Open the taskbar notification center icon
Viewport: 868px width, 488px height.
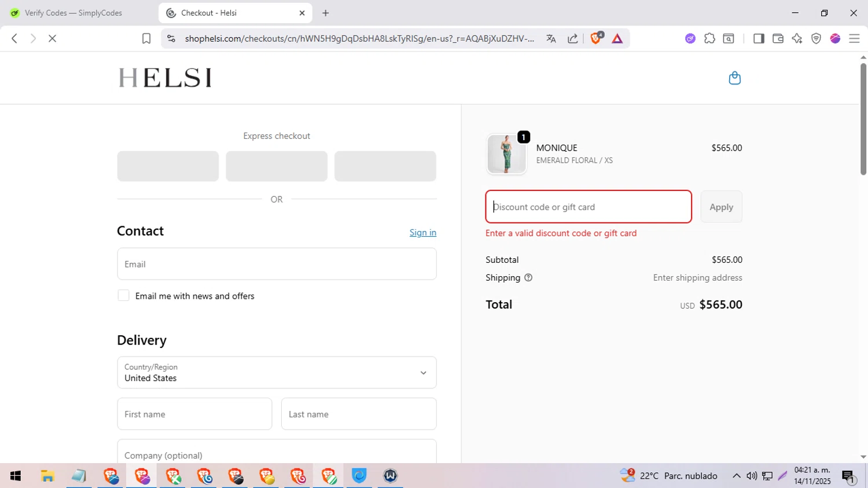tap(848, 476)
